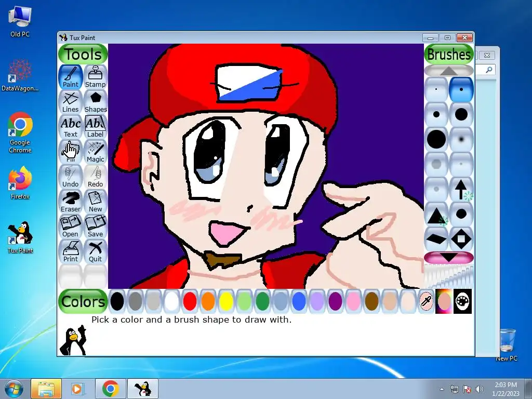
Task: Pick the black color
Action: coord(117,301)
